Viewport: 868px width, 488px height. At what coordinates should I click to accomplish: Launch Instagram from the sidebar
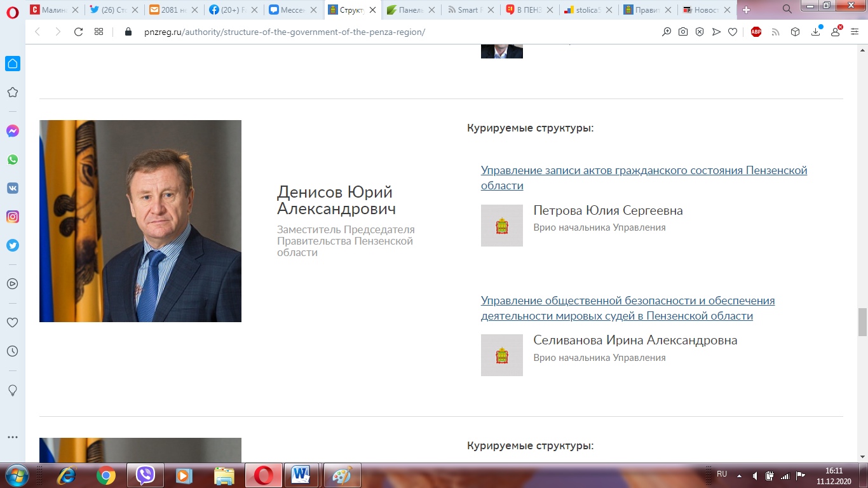12,217
